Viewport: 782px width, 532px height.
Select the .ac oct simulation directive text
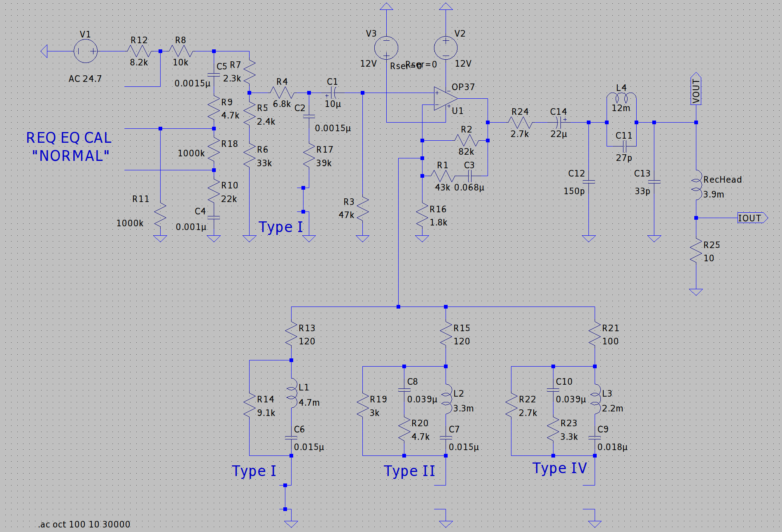84,524
